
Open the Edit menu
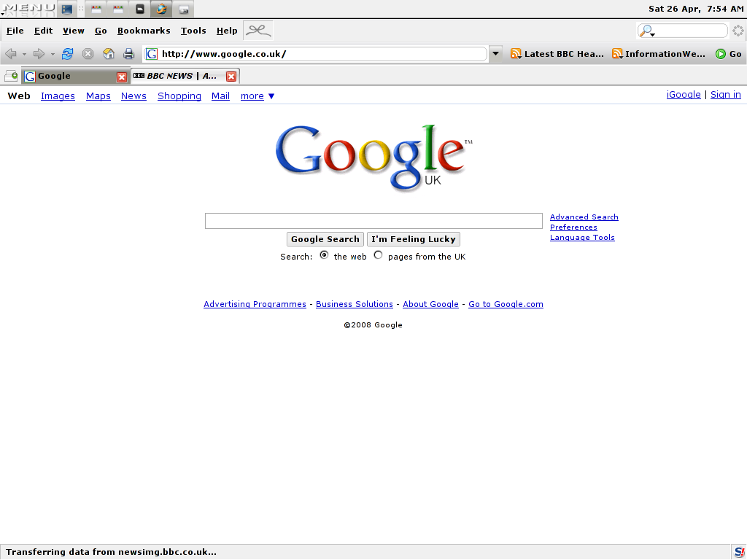point(43,31)
